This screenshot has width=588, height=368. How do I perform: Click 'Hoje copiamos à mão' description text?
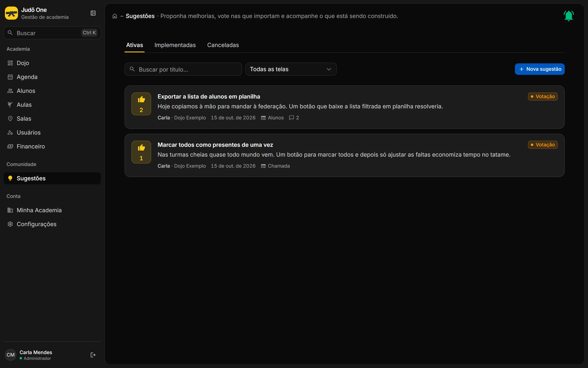(x=300, y=106)
